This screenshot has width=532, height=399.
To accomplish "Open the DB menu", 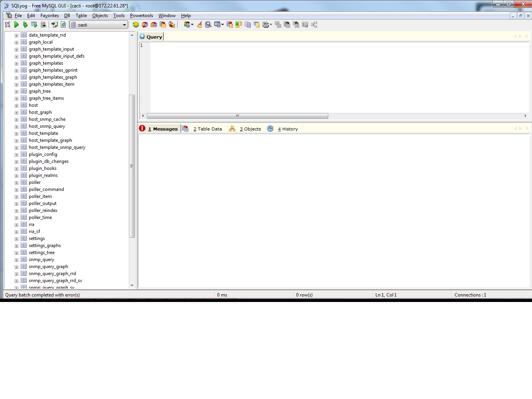I will pyautogui.click(x=67, y=16).
